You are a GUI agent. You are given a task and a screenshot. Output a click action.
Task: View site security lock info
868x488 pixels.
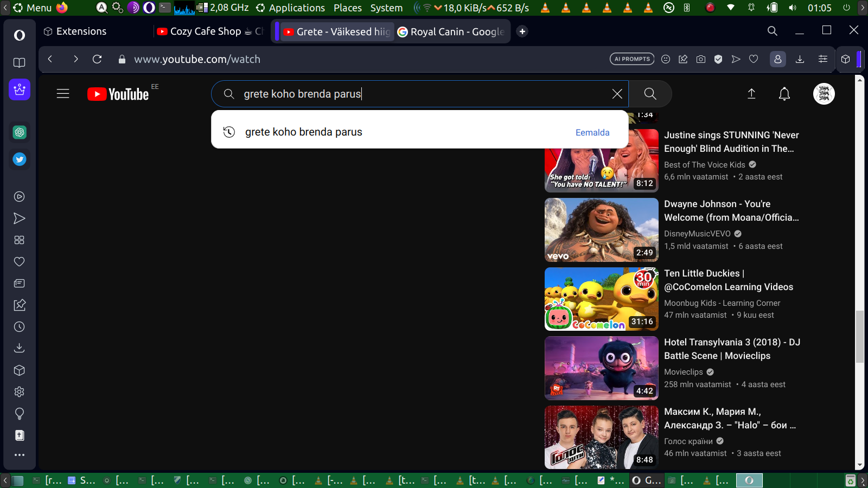[122, 59]
